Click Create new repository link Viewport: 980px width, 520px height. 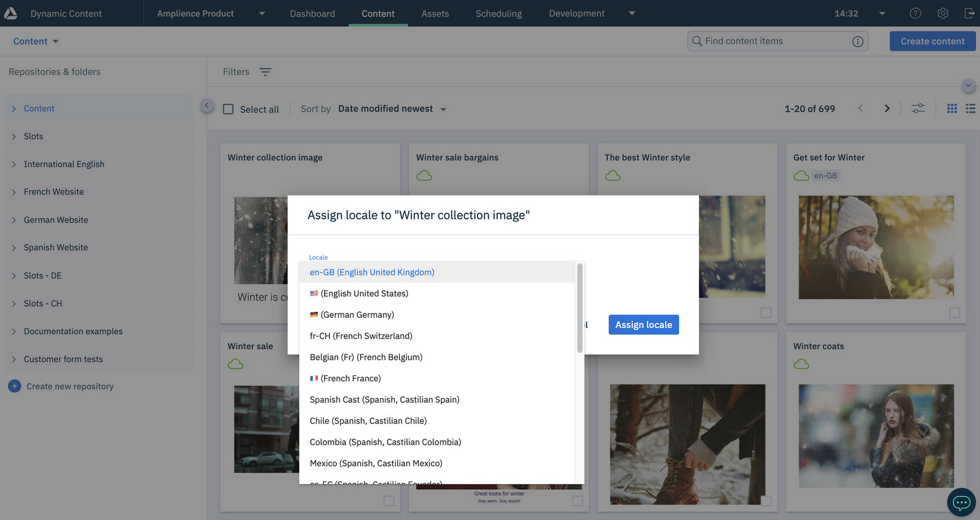[70, 386]
